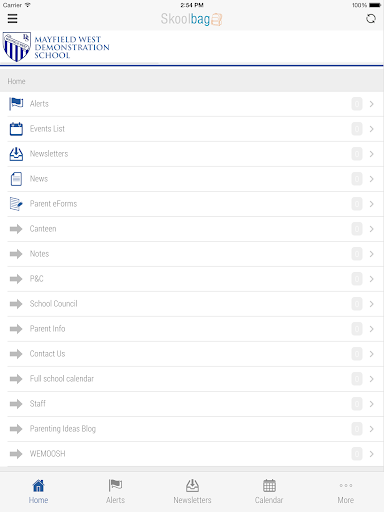Open the Alerts flag icon in list
The height and width of the screenshot is (512, 384).
click(x=16, y=104)
